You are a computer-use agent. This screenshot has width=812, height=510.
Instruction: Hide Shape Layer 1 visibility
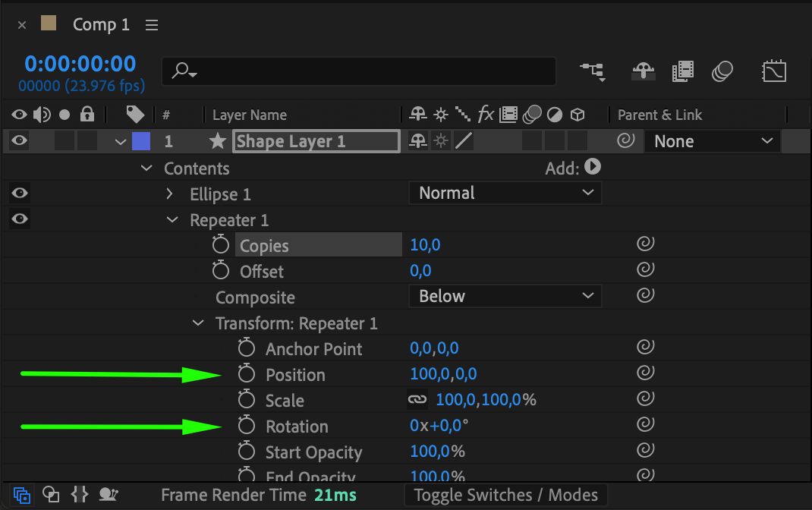pyautogui.click(x=19, y=140)
